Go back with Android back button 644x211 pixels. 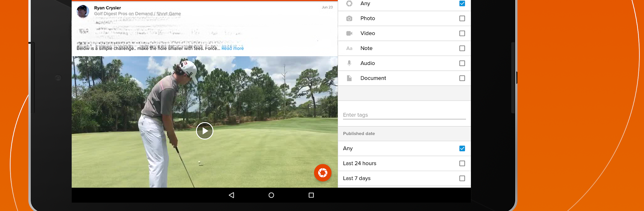[231, 195]
